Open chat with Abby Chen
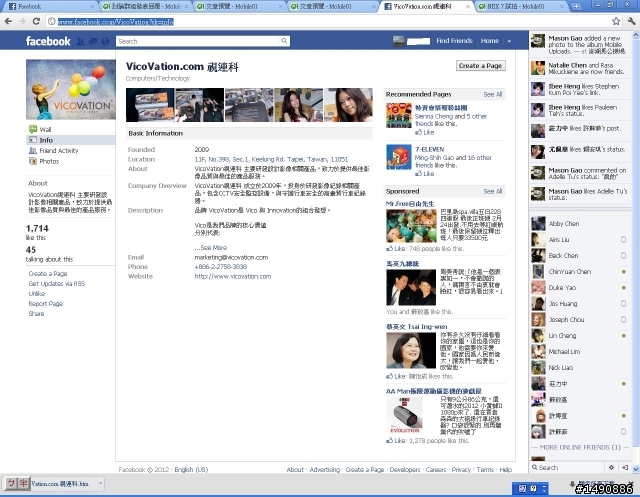This screenshot has width=640, height=497. tap(579, 224)
